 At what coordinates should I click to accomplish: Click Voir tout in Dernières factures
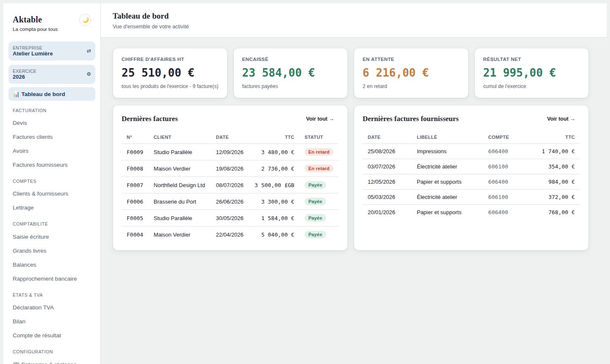tap(320, 119)
